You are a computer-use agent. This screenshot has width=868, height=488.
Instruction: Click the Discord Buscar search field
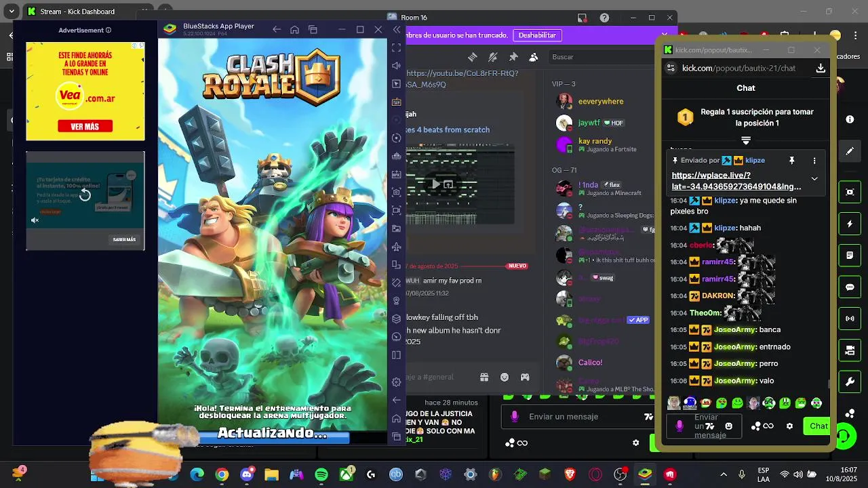tap(600, 57)
